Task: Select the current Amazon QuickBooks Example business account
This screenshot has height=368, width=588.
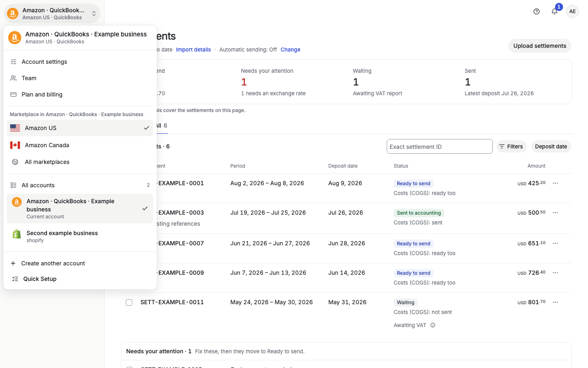Action: pos(80,209)
